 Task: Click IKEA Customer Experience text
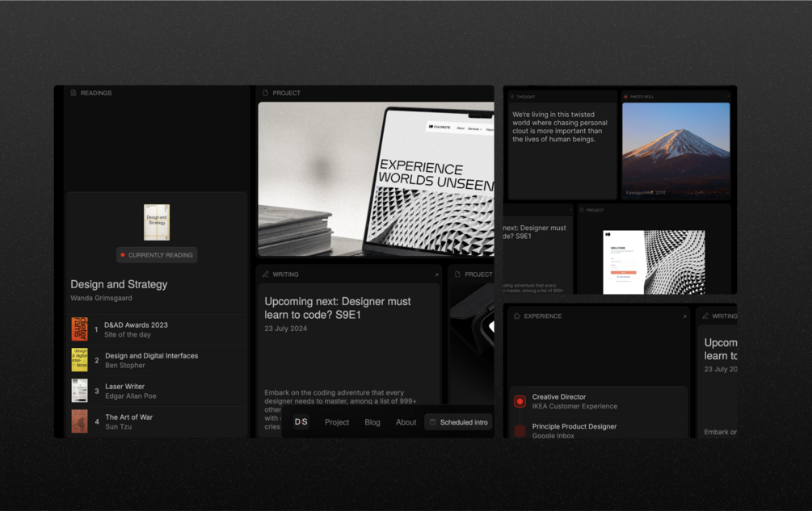point(574,406)
